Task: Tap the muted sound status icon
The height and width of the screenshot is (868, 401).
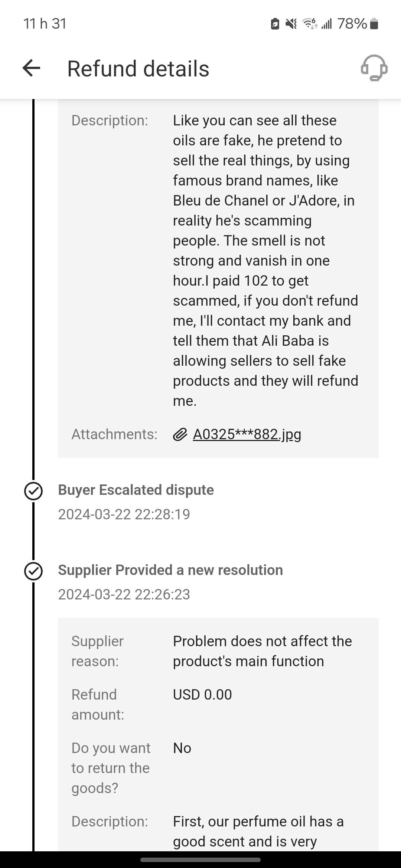Action: tap(291, 24)
